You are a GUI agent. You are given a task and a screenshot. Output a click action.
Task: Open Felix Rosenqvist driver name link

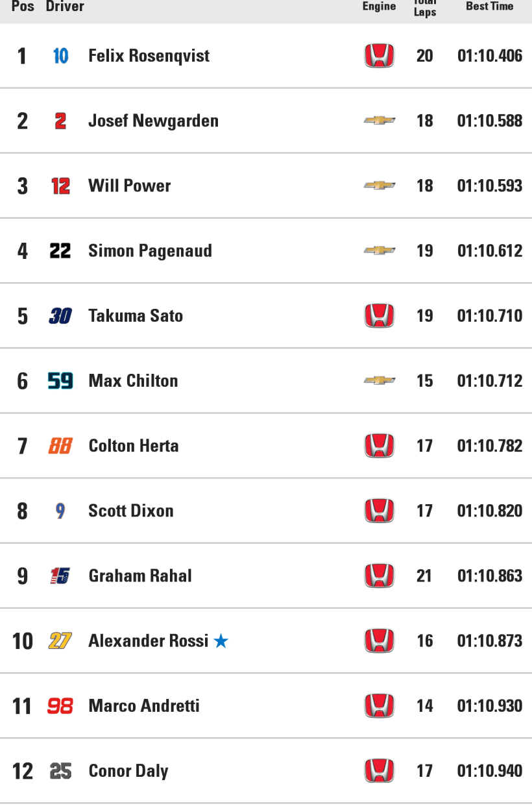149,56
